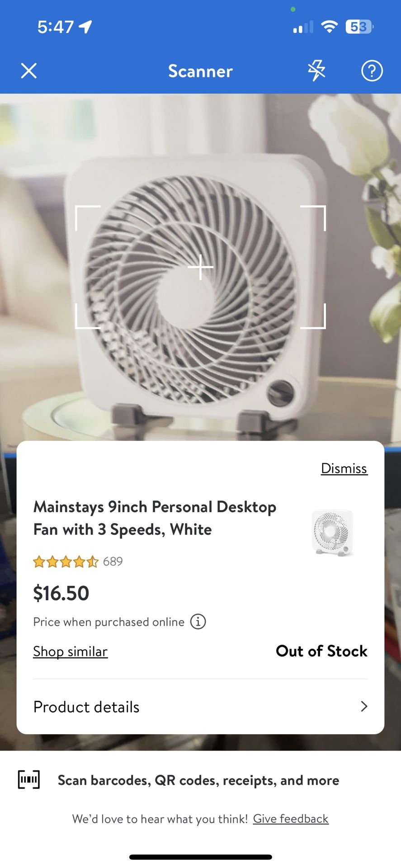Screen dimensions: 401x868
Task: Open Shop similar items link
Action: tap(71, 651)
